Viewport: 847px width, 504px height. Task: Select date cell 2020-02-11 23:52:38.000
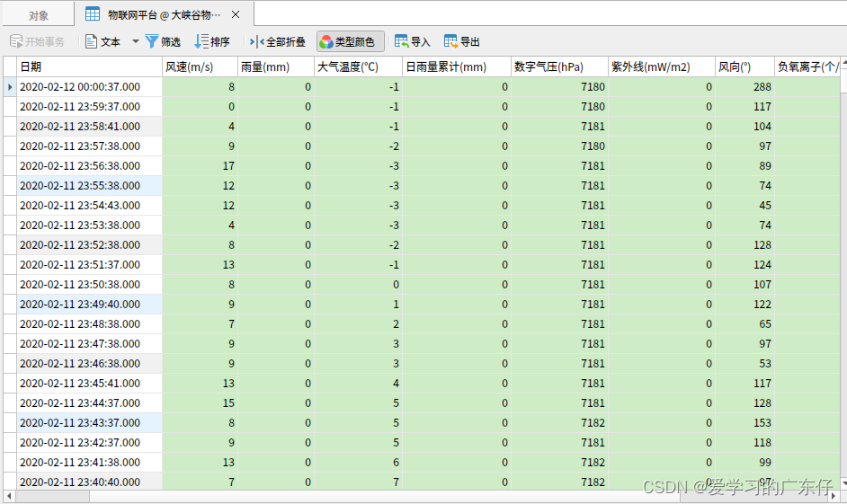point(89,245)
